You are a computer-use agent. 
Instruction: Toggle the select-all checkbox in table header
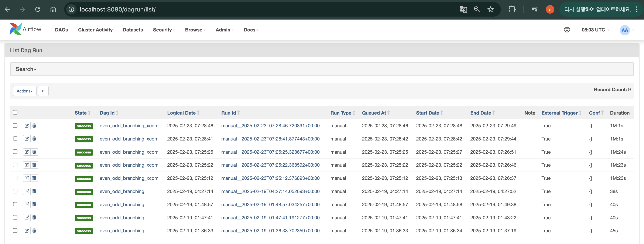pos(15,112)
